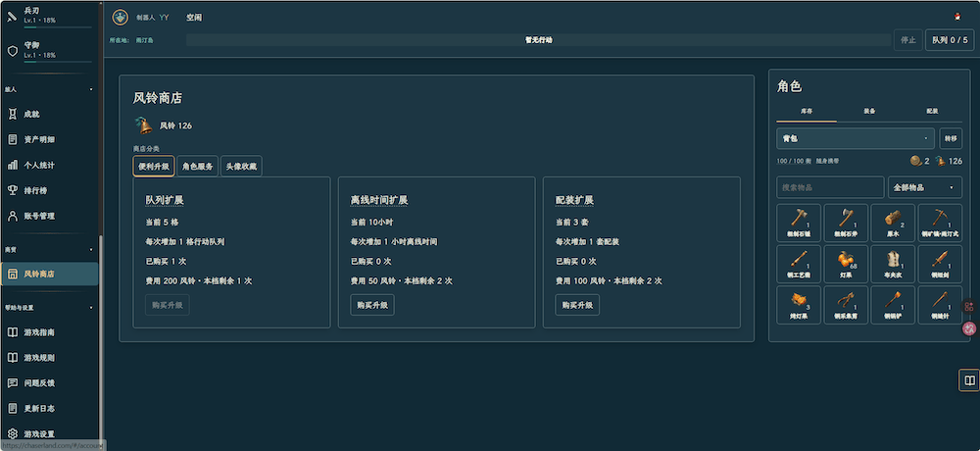
Task: Click the 兵刃 experience progress bar
Action: tap(58, 26)
